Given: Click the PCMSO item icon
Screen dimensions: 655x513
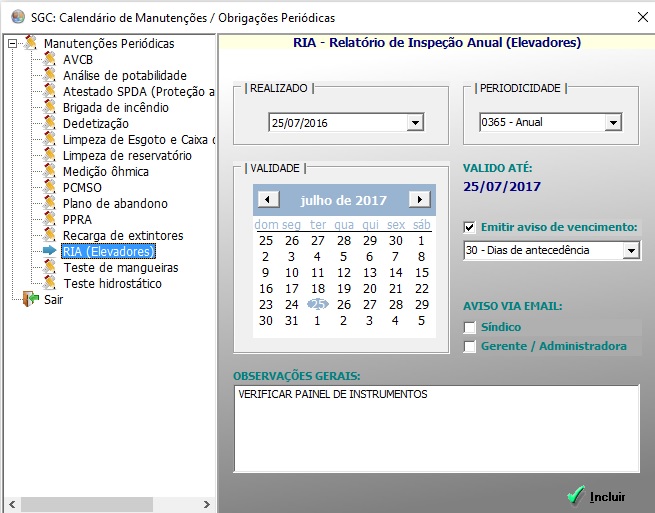Looking at the screenshot, I should coord(50,188).
